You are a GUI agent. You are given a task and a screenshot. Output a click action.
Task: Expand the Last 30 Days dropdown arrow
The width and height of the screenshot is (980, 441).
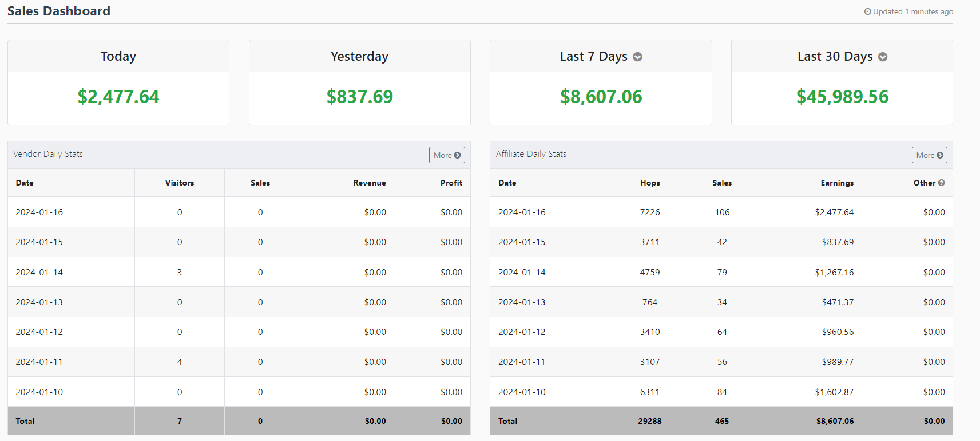[x=883, y=57]
